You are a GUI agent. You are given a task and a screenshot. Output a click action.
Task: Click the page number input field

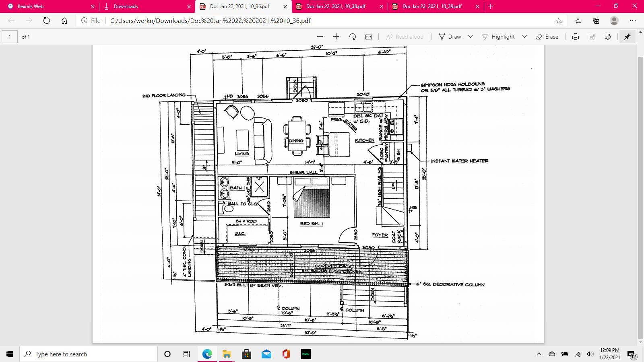pos(10,37)
